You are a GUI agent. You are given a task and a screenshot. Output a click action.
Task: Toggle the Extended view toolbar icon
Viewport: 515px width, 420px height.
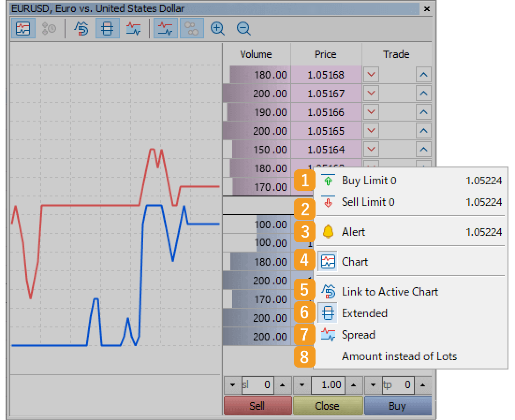click(x=107, y=28)
